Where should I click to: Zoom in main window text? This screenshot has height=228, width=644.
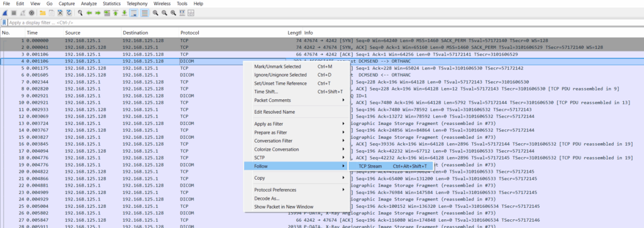tap(155, 13)
